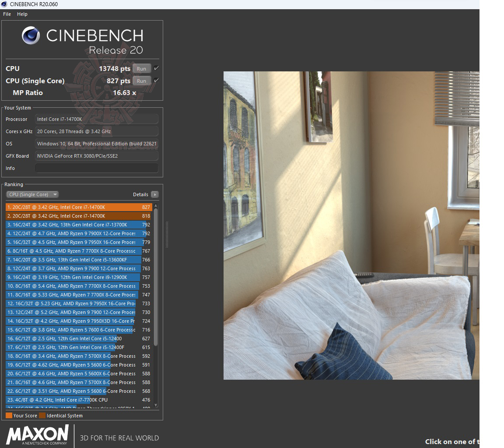Select rank 22 Ryzen 5 5600 3.51 GHz
Viewport: 504px width, 448px height.
pyautogui.click(x=79, y=391)
